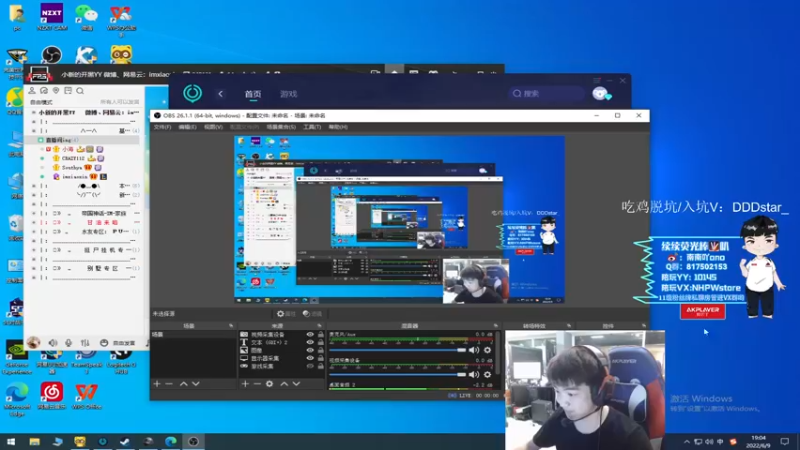800x450 pixels.
Task: Add a new source with the plus icon
Action: click(245, 384)
